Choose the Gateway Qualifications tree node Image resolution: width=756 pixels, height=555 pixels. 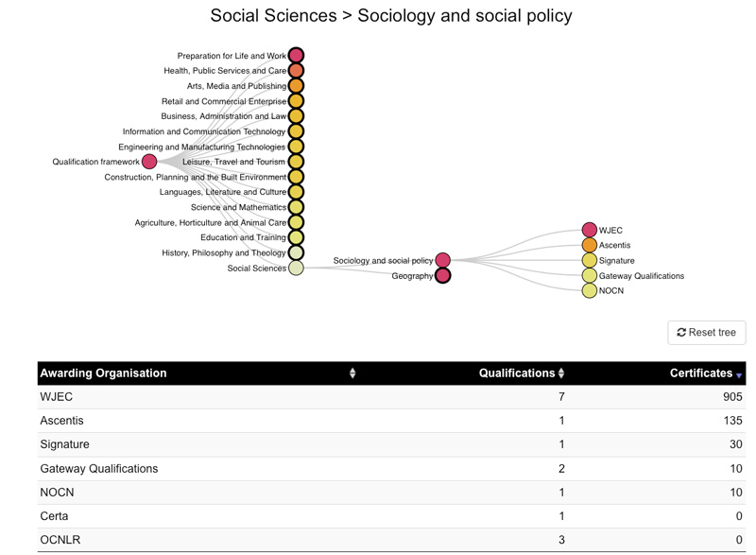point(589,275)
